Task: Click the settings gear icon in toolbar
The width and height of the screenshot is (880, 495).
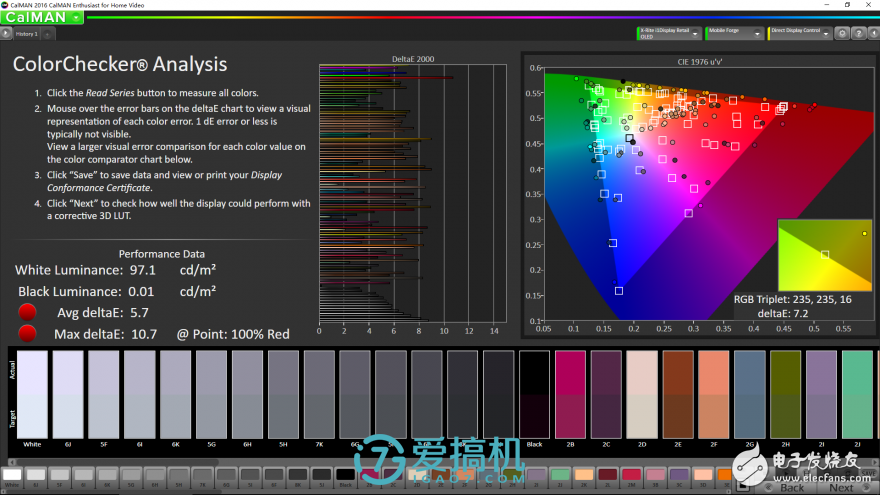Action: (x=843, y=34)
